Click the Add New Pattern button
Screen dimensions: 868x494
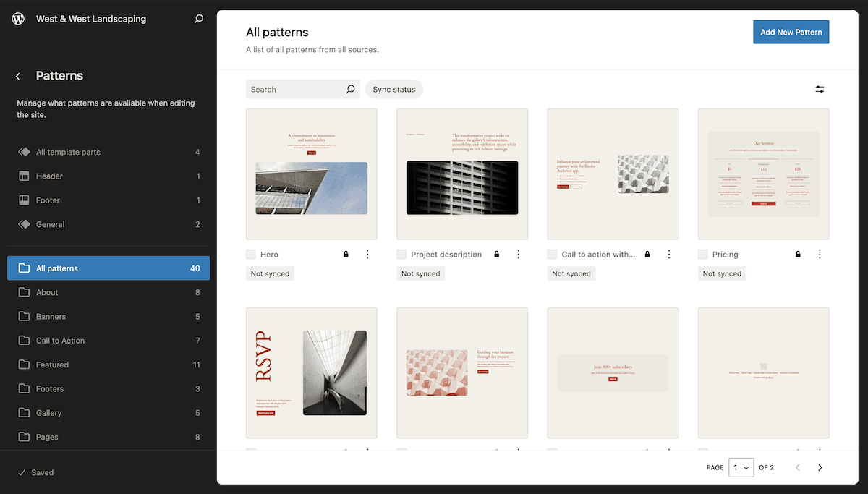click(791, 32)
